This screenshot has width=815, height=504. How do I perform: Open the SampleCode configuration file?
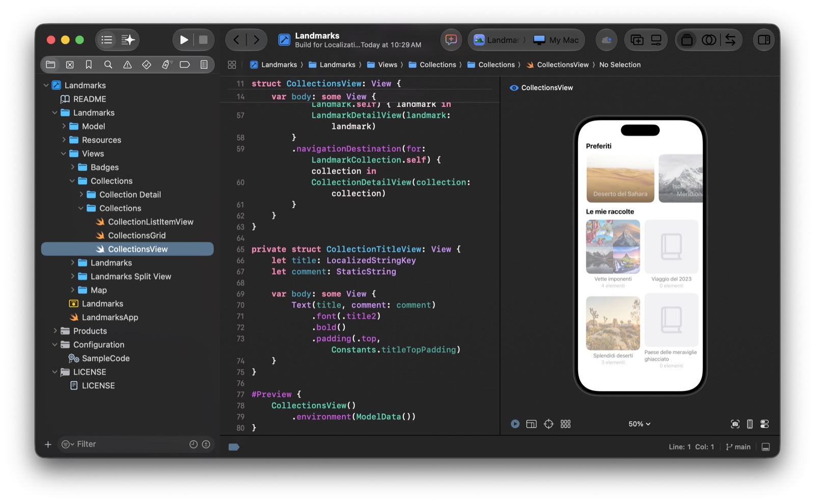99,358
